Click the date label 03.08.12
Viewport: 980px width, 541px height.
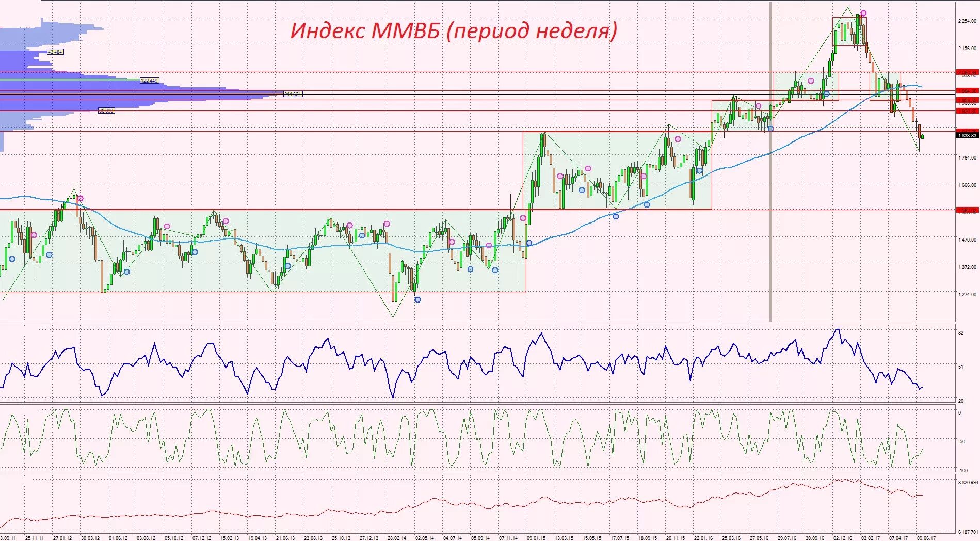[146, 538]
